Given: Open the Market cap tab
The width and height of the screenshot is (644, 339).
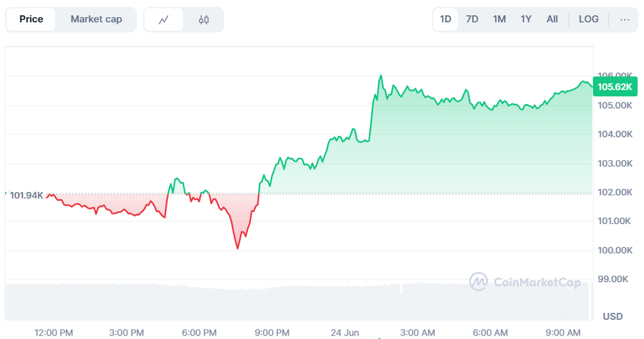Looking at the screenshot, I should coord(96,19).
